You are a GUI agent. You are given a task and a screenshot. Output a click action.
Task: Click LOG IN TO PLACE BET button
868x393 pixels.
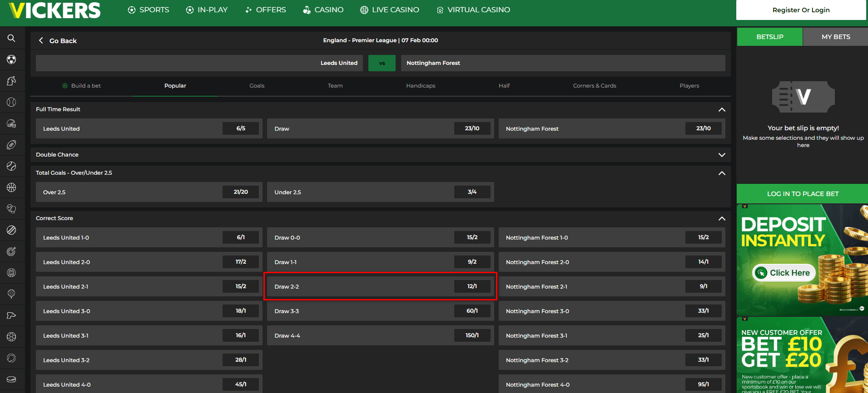(803, 194)
